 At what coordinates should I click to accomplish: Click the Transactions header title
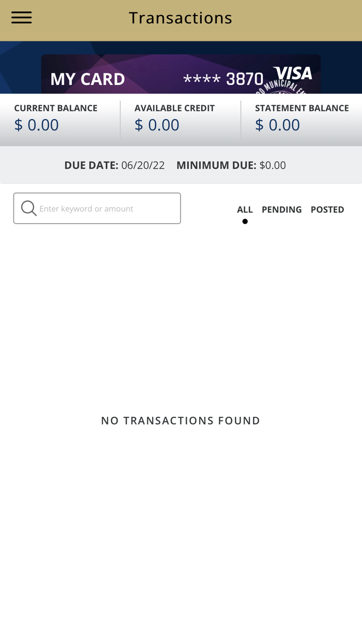click(x=180, y=18)
